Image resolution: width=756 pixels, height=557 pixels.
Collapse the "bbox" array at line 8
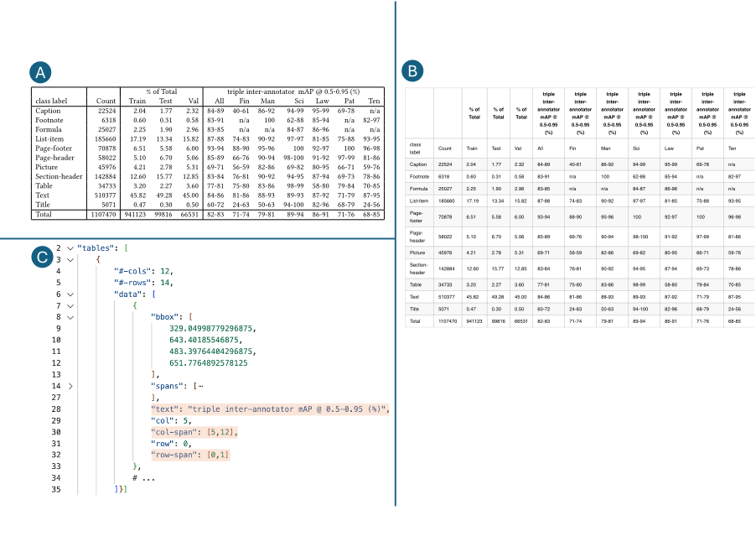pos(70,317)
